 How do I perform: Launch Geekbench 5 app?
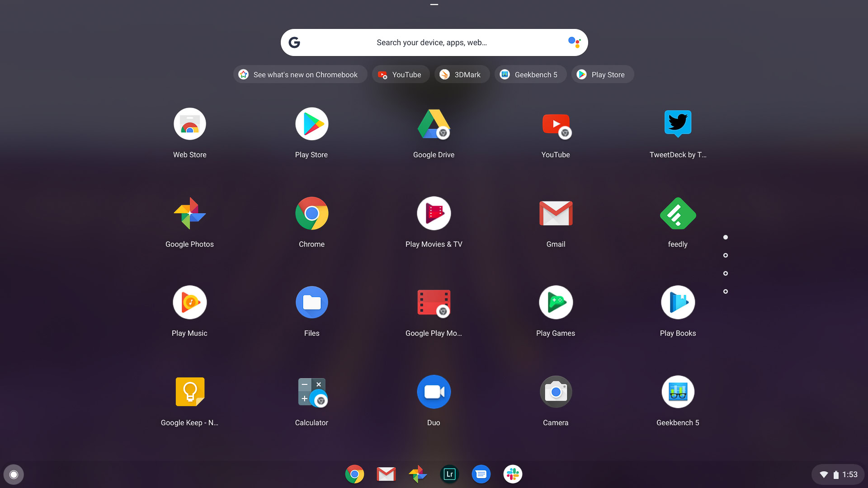pos(677,391)
